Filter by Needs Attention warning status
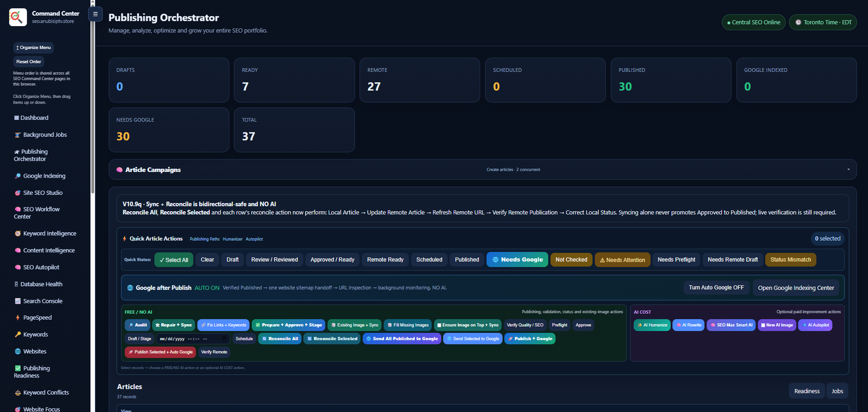 (x=622, y=259)
